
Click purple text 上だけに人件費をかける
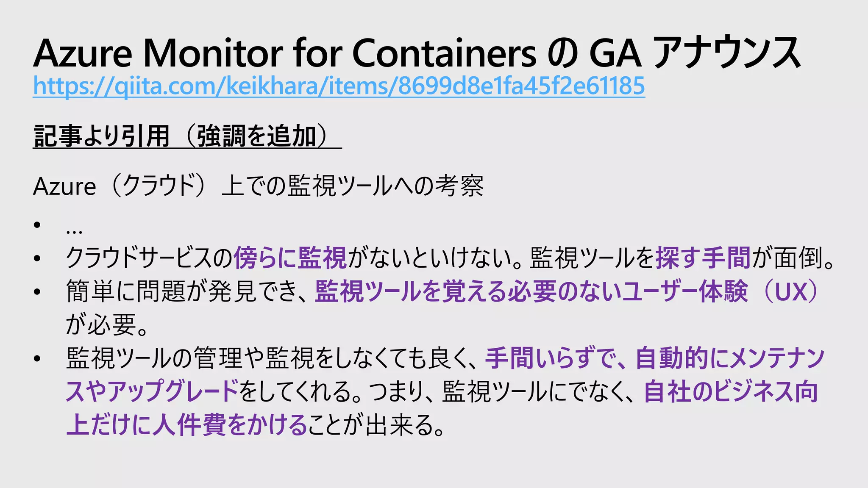point(186,424)
